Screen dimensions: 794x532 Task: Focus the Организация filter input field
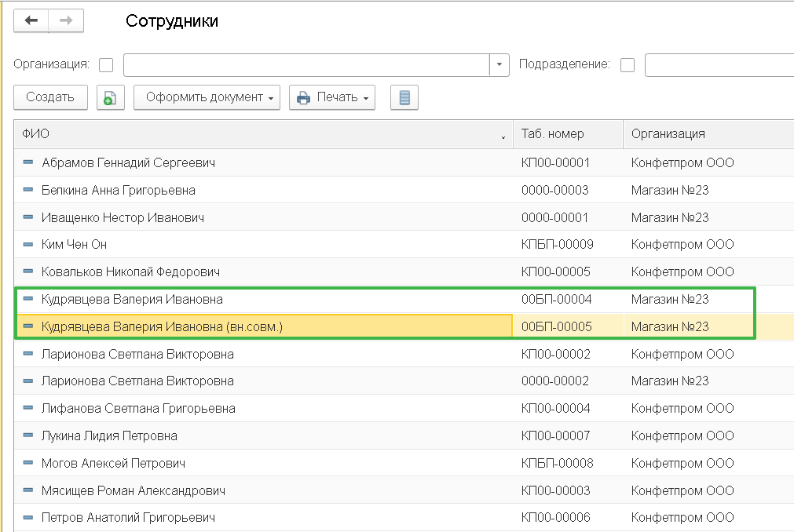click(306, 64)
